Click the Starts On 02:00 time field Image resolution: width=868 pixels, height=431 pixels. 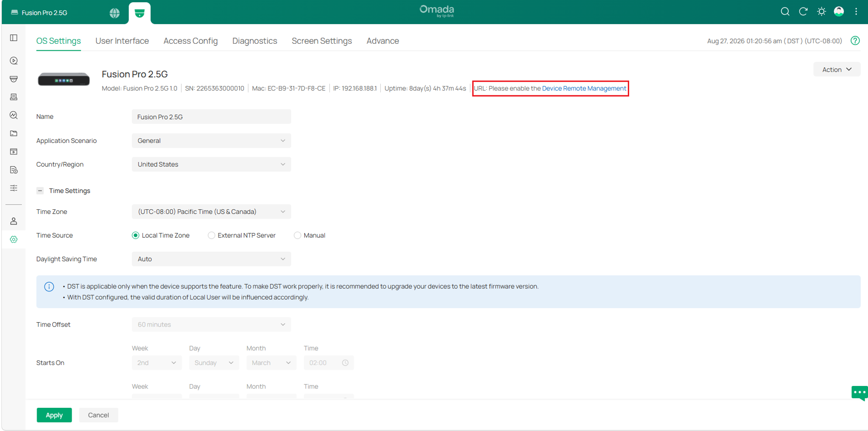coord(329,363)
